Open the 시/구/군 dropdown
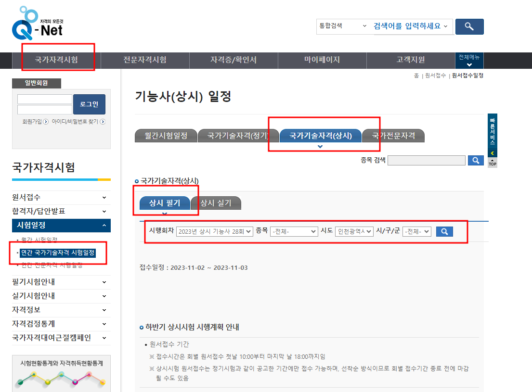 pos(416,231)
